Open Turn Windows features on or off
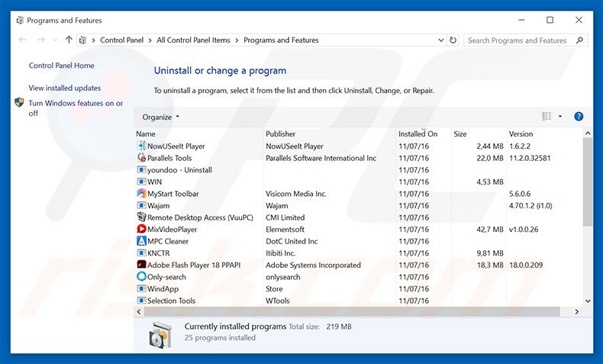This screenshot has width=603, height=364. pyautogui.click(x=76, y=108)
